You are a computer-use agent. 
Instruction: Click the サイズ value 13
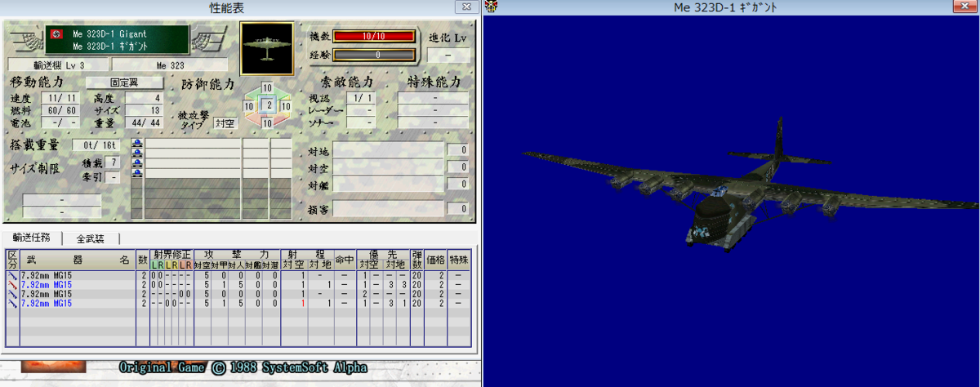pyautogui.click(x=144, y=110)
